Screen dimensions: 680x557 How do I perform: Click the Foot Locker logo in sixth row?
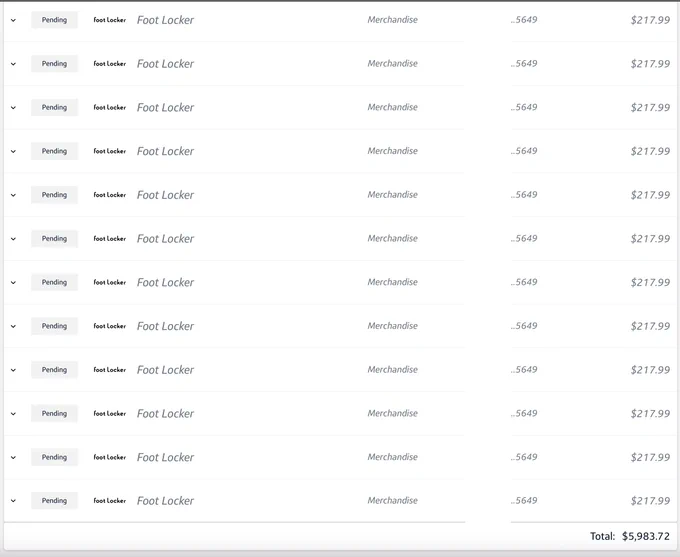tap(110, 239)
